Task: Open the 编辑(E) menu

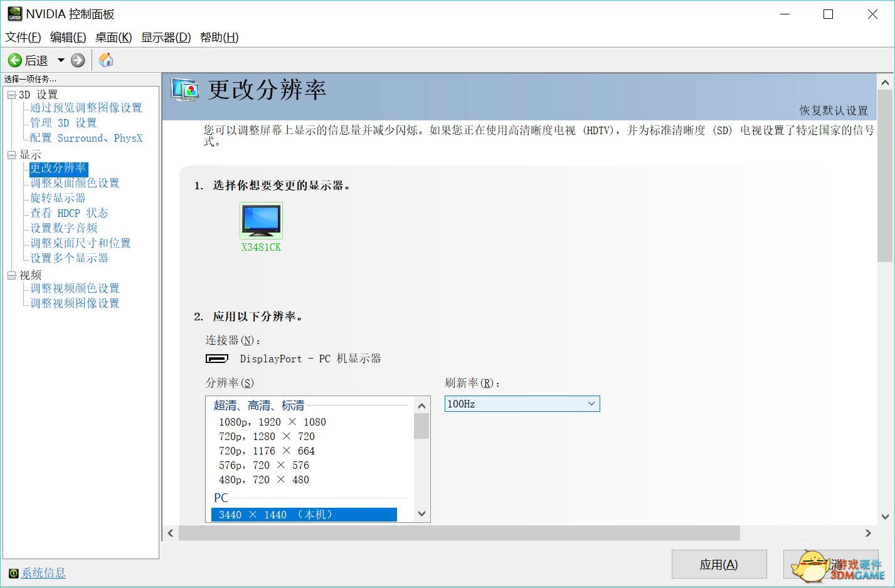Action: (x=68, y=38)
